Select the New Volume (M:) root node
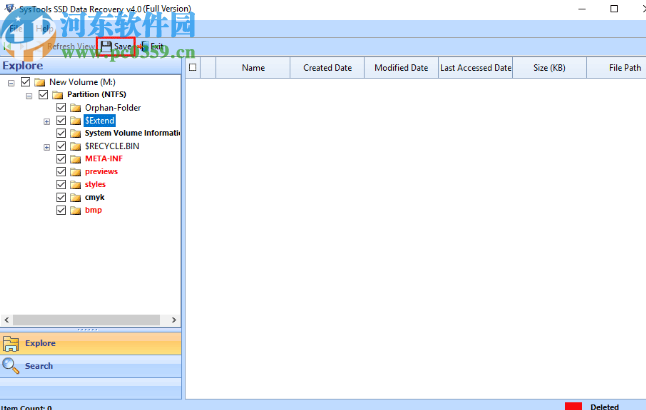The height and width of the screenshot is (410, 646). tap(82, 82)
